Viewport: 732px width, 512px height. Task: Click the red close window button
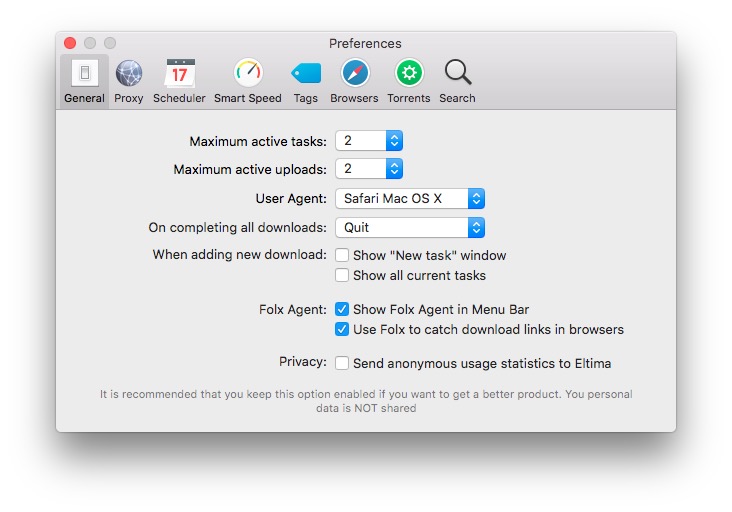pos(70,43)
